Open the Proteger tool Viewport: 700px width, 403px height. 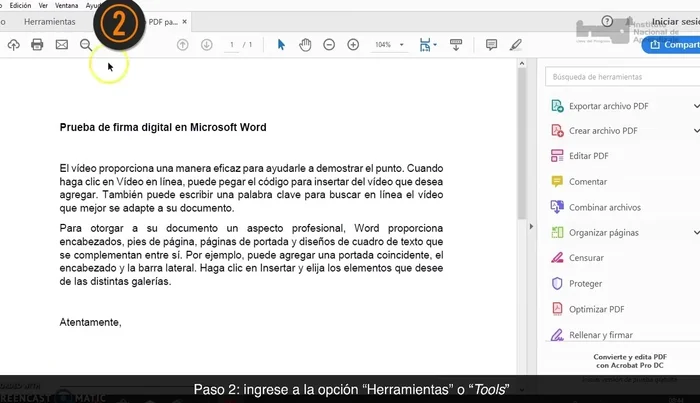585,284
